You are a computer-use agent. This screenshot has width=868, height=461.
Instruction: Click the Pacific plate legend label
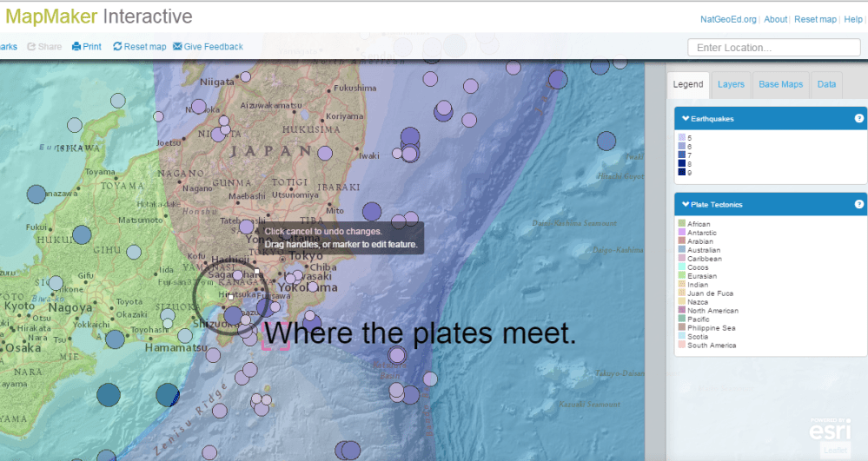pyautogui.click(x=698, y=319)
